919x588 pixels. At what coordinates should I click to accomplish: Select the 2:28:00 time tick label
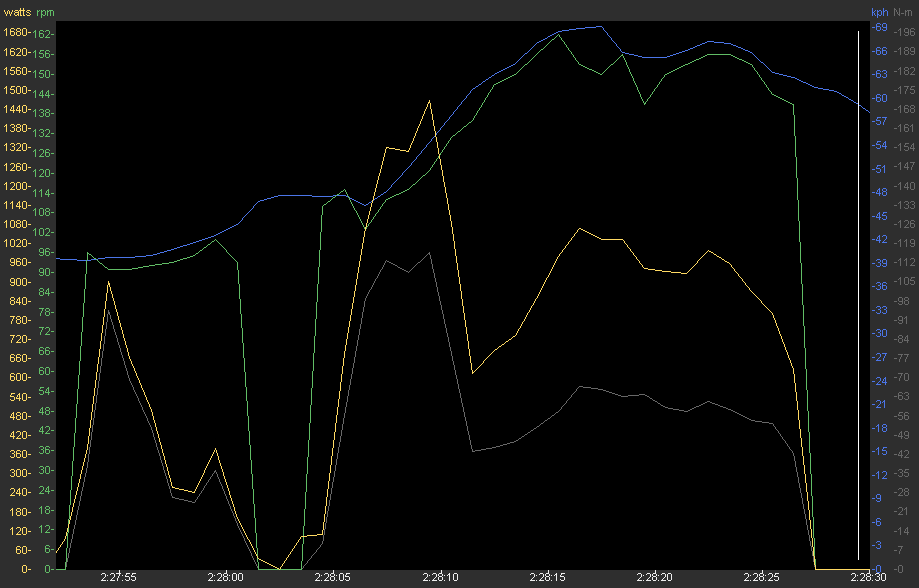[x=226, y=578]
